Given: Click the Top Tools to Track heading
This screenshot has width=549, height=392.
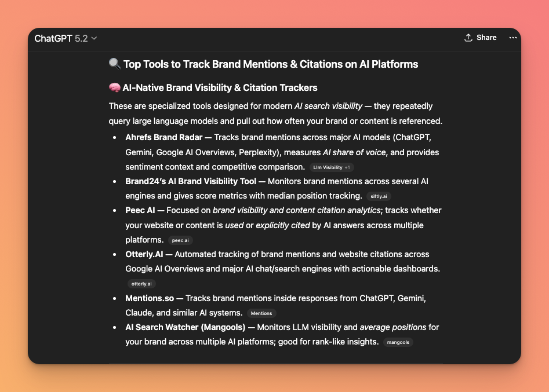Looking at the screenshot, I should coord(270,64).
